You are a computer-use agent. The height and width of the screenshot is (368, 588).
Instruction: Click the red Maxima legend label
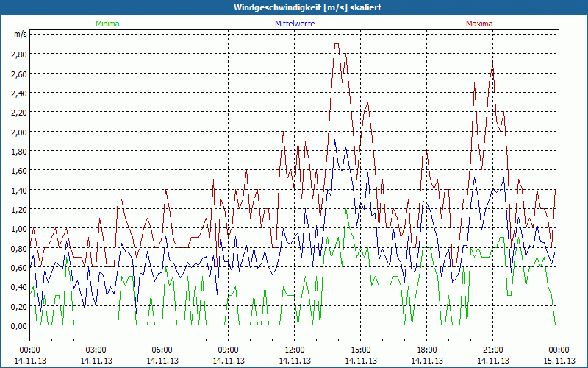tap(479, 24)
